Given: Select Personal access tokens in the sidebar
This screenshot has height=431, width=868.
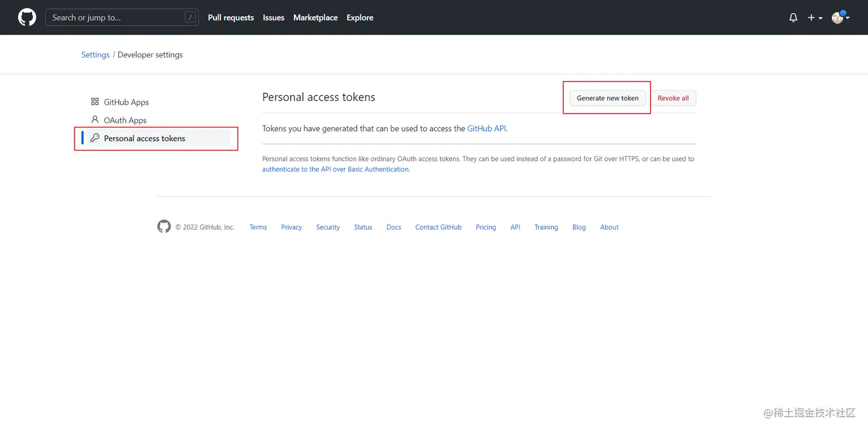Looking at the screenshot, I should tap(156, 138).
